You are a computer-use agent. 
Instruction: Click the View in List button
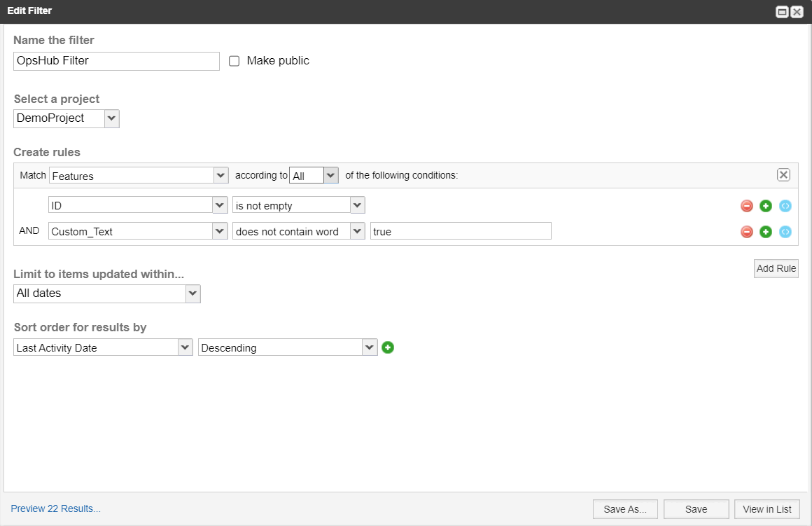[x=766, y=509]
